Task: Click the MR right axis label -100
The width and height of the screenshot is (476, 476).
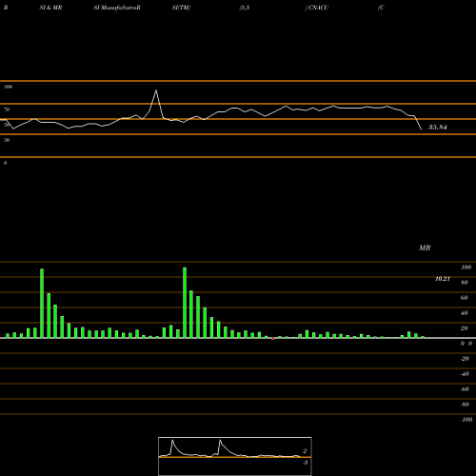Action: pyautogui.click(x=466, y=420)
